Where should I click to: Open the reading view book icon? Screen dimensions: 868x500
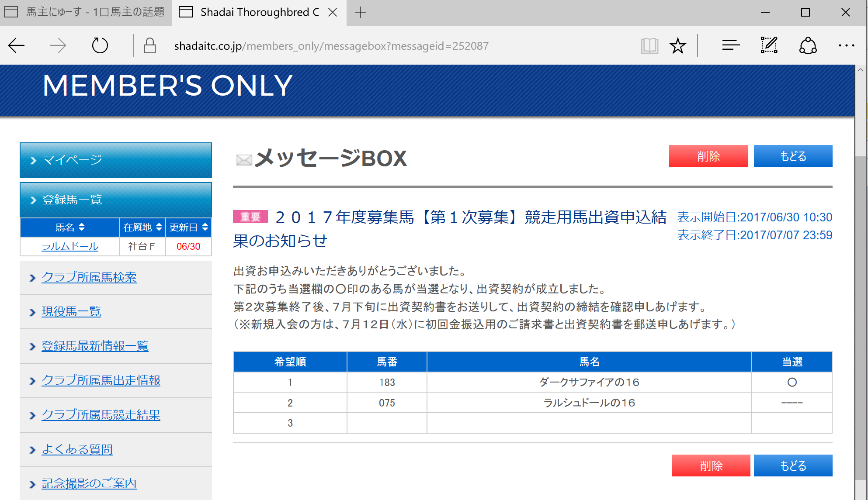pyautogui.click(x=649, y=45)
